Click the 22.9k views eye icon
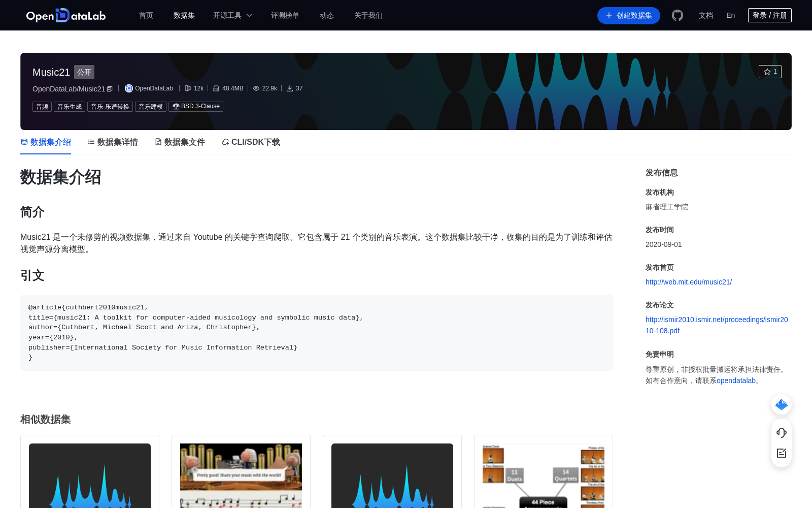 click(x=256, y=88)
